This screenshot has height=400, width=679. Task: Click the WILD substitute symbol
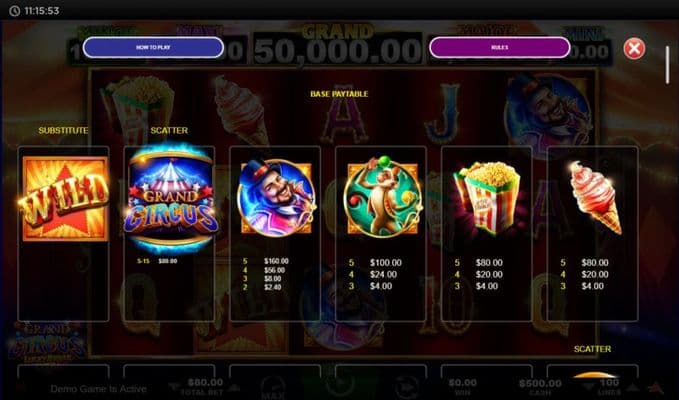(64, 198)
